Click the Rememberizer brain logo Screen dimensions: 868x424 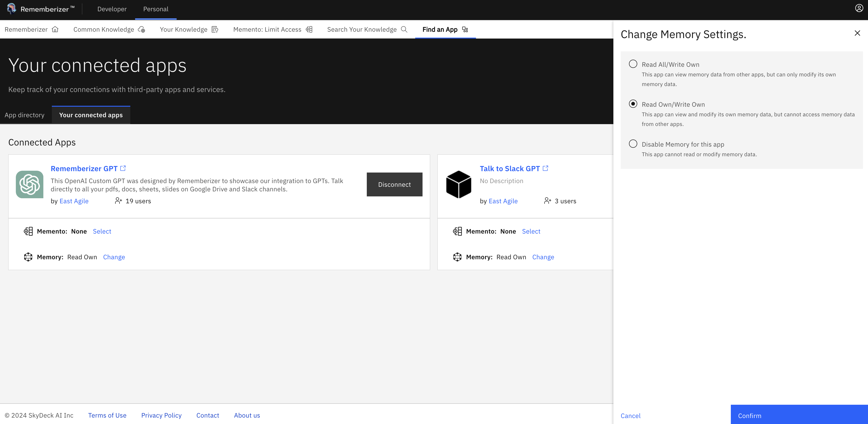[11, 9]
